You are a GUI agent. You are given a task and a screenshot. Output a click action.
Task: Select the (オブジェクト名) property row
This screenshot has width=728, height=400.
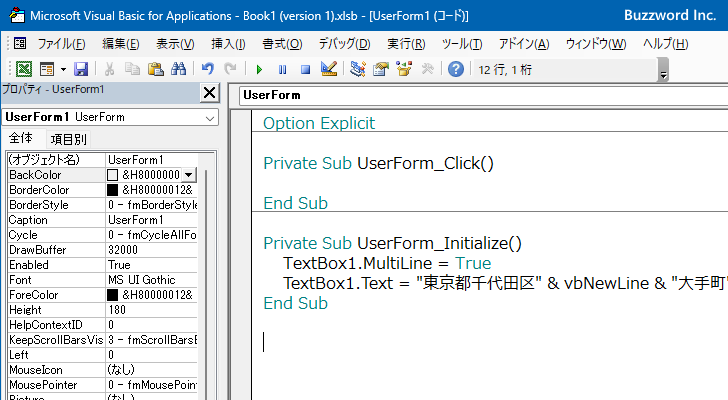click(103, 160)
